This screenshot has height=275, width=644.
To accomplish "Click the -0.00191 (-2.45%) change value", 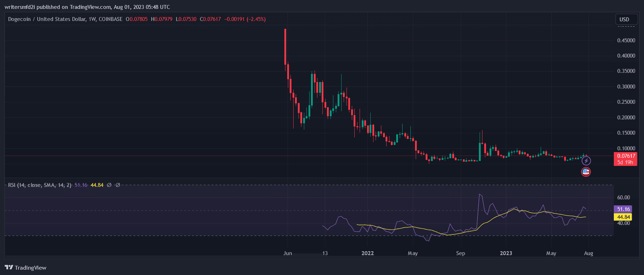I will tap(245, 19).
